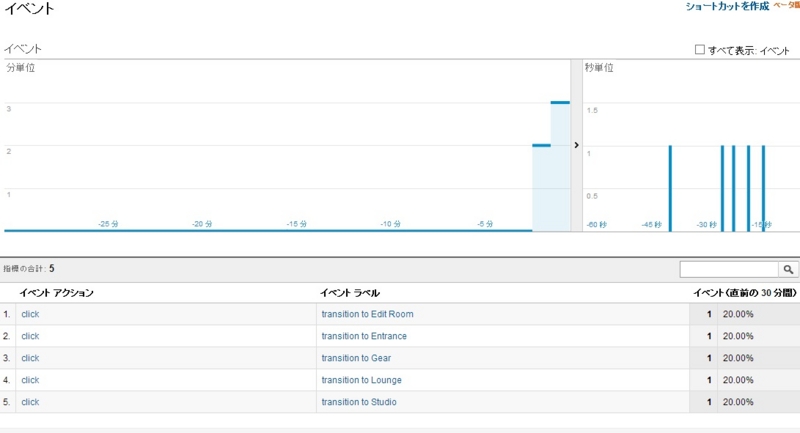Click the leftmost bar in the seconds chart
The image size is (800, 433).
click(670, 188)
